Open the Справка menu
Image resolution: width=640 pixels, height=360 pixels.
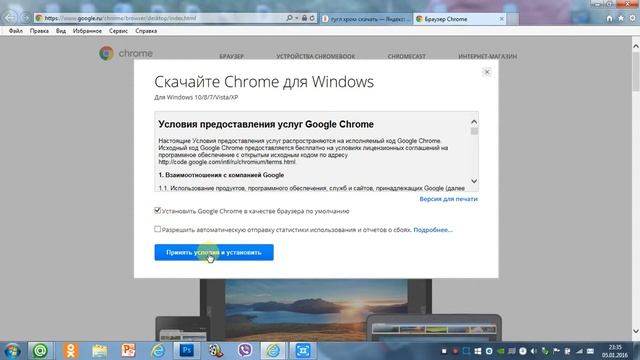(x=146, y=31)
